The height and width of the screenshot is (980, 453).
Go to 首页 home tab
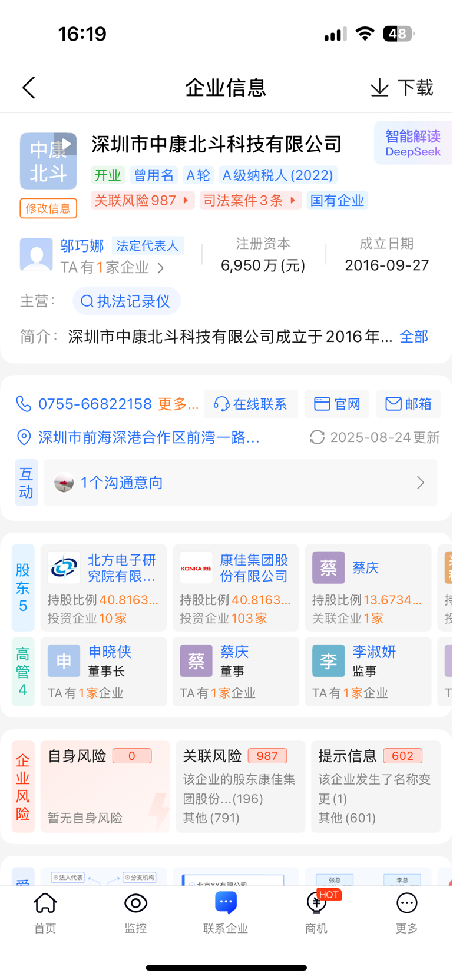tap(45, 913)
